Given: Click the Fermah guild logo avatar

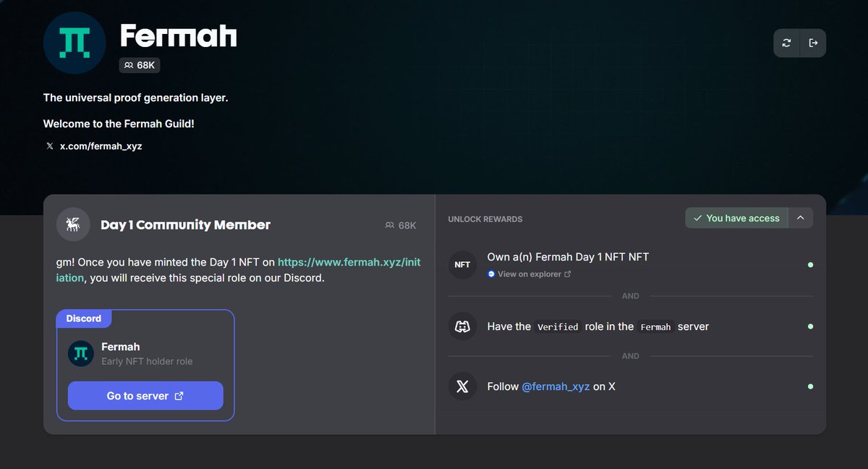Looking at the screenshot, I should (x=75, y=43).
